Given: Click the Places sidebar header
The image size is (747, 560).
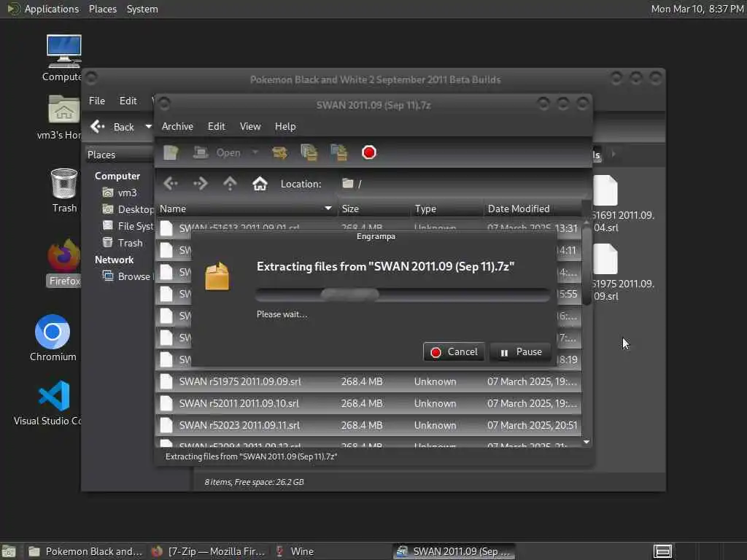Looking at the screenshot, I should [119, 155].
